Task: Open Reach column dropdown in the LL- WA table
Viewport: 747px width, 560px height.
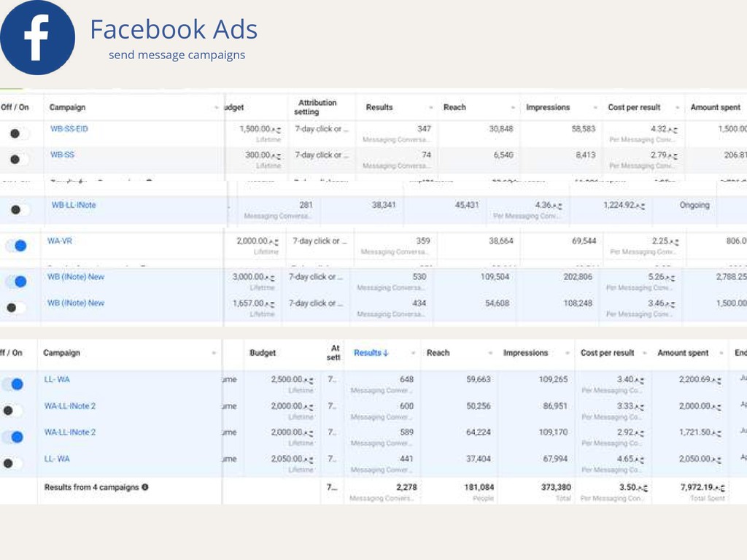Action: pyautogui.click(x=490, y=353)
